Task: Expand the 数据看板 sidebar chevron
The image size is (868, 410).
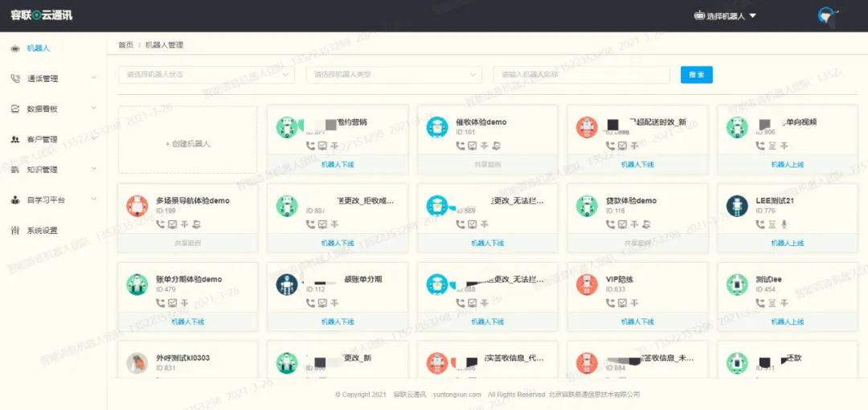Action: (x=93, y=108)
